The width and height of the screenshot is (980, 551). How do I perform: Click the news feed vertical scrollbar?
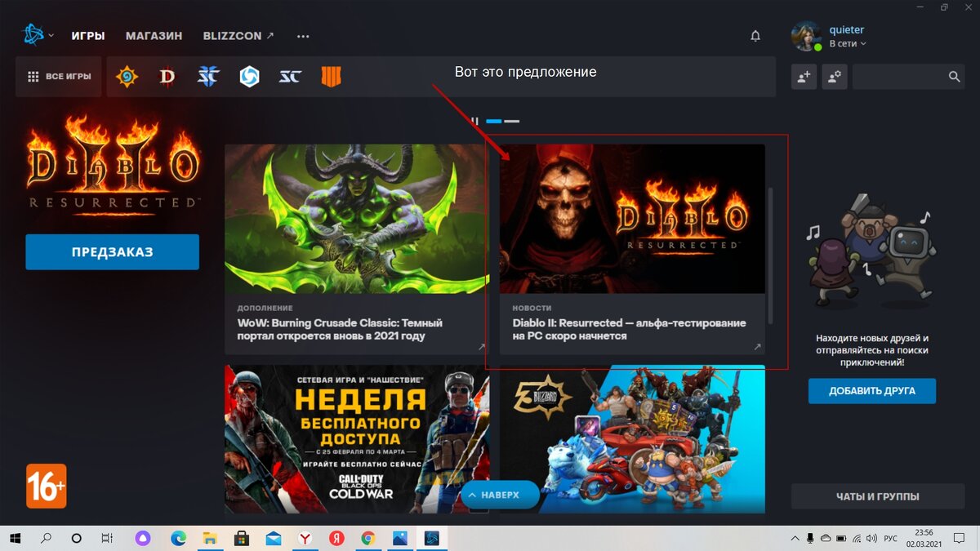click(x=770, y=255)
